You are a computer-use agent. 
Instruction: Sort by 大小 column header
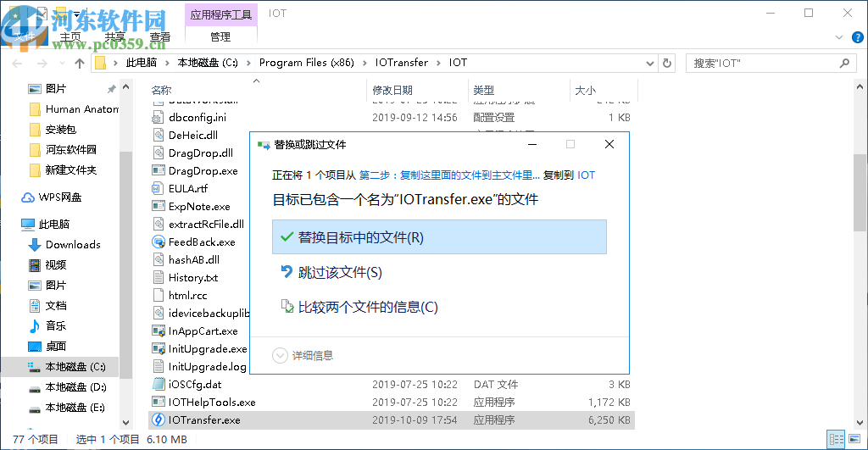click(586, 90)
